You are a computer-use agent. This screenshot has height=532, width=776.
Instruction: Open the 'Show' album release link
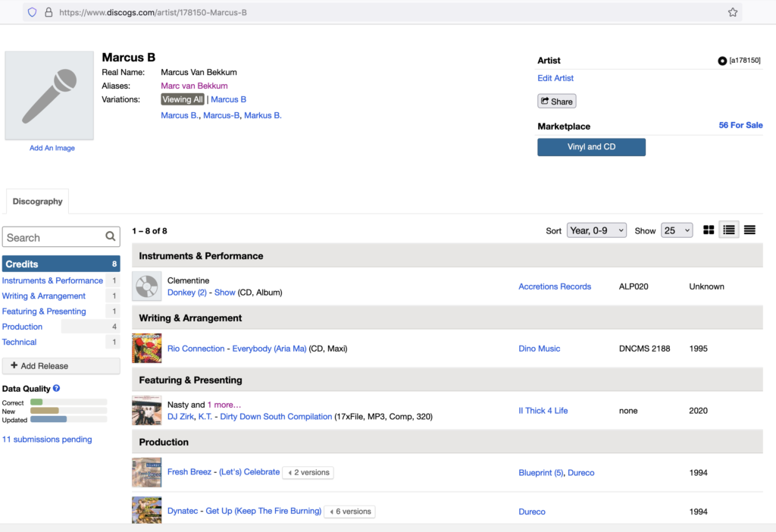224,293
